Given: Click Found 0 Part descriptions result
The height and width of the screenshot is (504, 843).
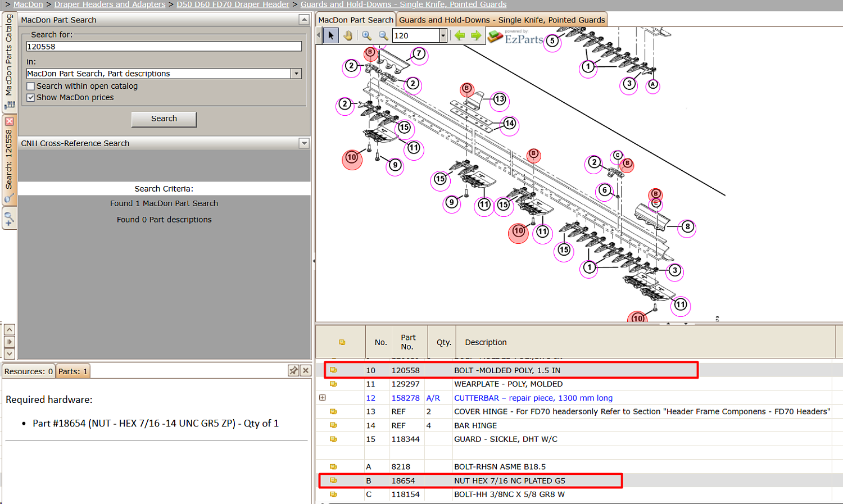Looking at the screenshot, I should (164, 220).
